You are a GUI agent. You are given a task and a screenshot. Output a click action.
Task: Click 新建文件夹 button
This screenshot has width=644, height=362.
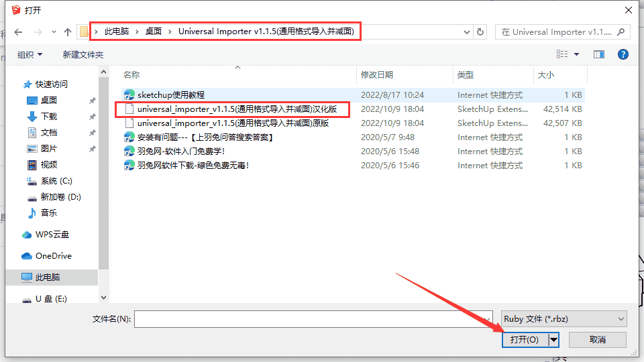click(83, 54)
